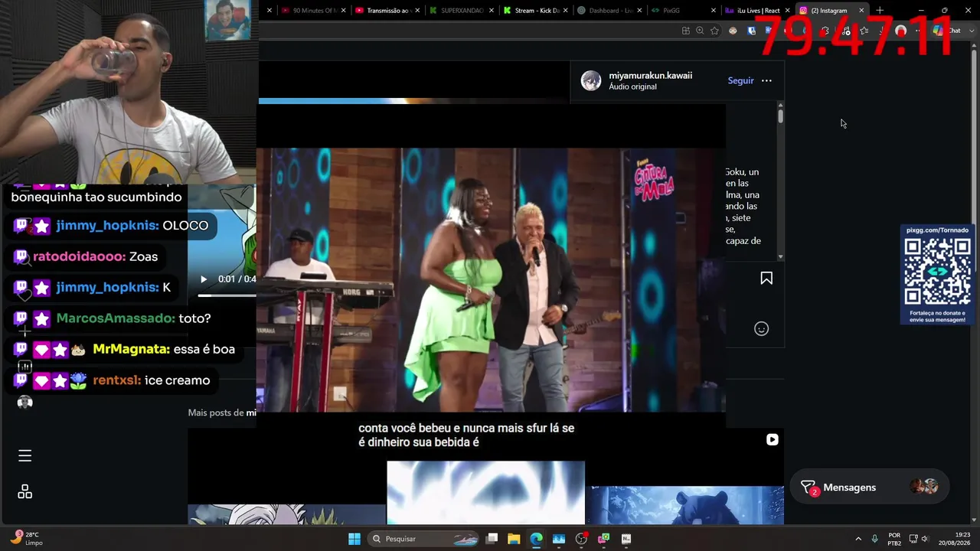The image size is (980, 551).
Task: Click the microphone icon in system tray
Action: click(x=874, y=539)
